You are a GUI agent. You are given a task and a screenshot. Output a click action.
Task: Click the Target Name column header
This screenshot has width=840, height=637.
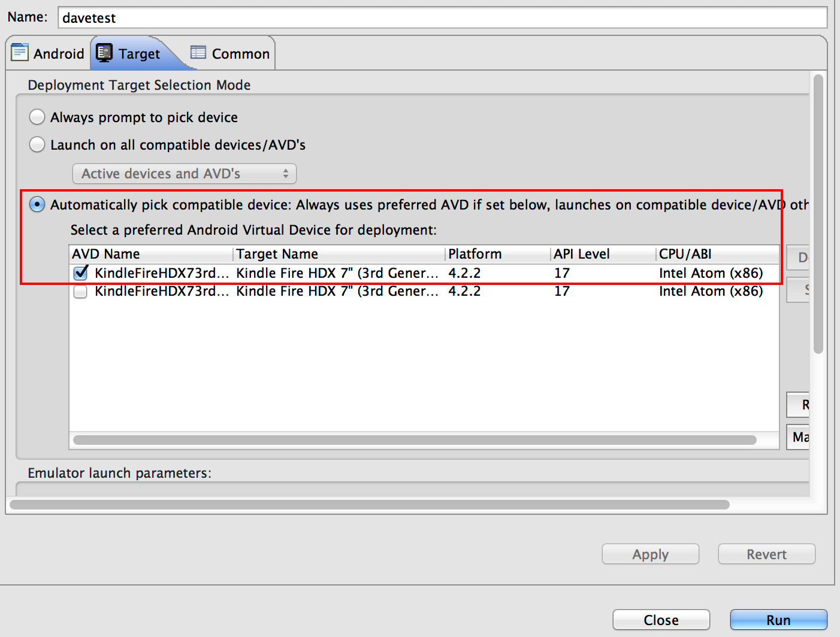point(340,254)
